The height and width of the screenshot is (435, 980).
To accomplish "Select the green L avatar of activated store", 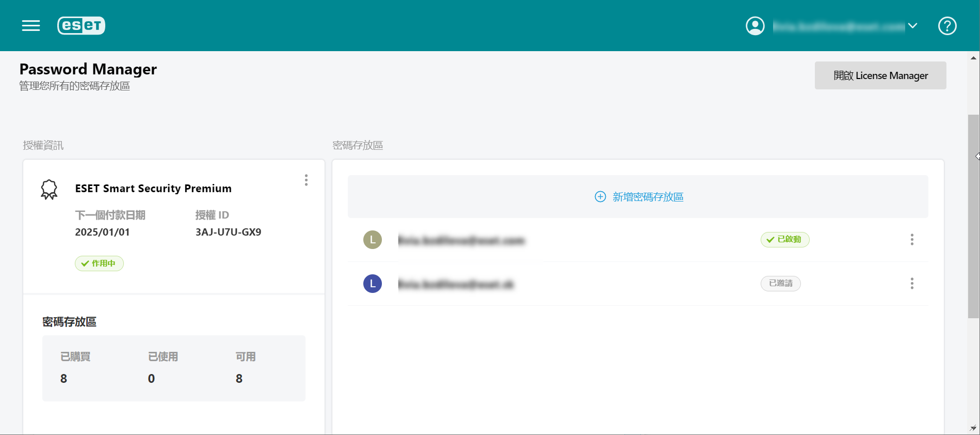I will tap(373, 240).
